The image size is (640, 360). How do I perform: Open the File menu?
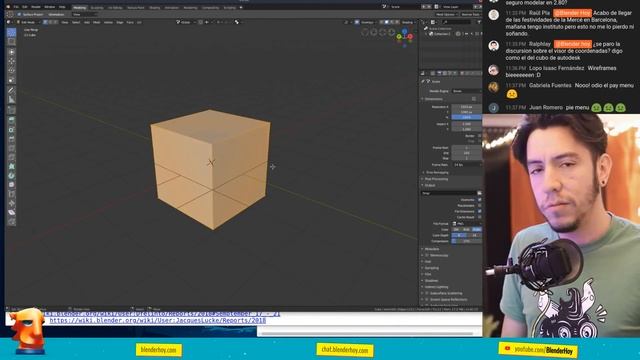click(16, 7)
